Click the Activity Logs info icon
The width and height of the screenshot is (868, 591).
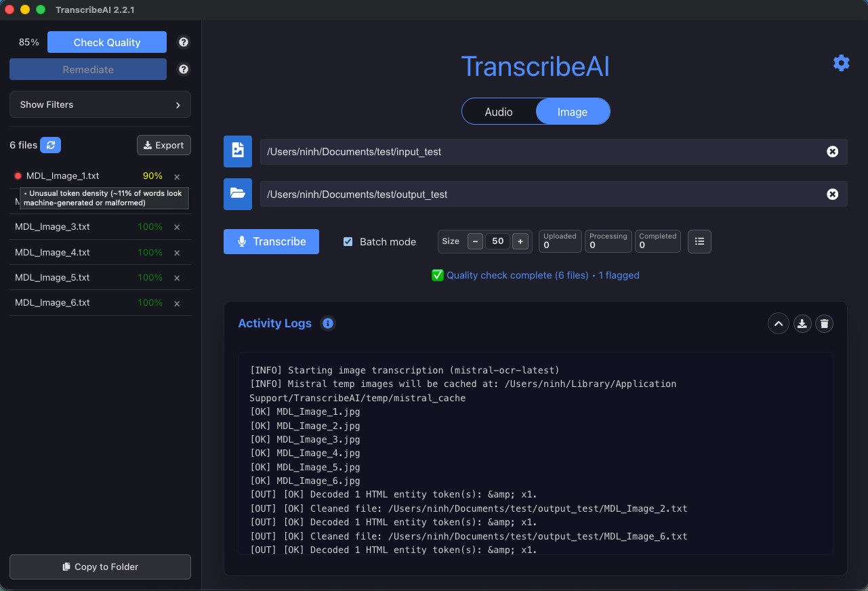tap(328, 323)
